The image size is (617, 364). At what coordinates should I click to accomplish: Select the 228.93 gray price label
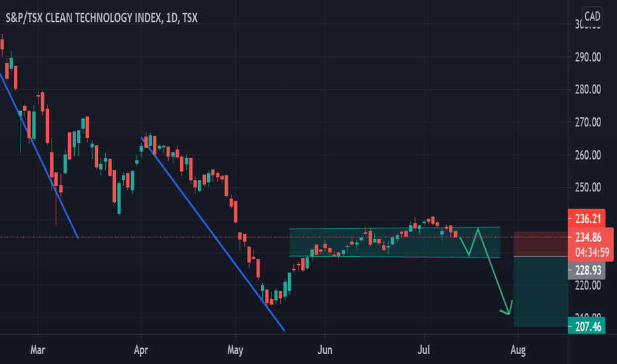coord(587,270)
